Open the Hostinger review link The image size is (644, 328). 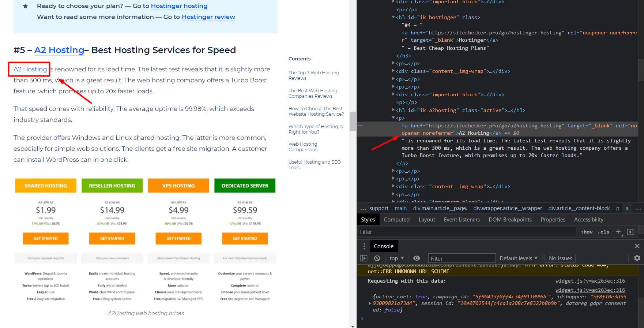tap(208, 17)
